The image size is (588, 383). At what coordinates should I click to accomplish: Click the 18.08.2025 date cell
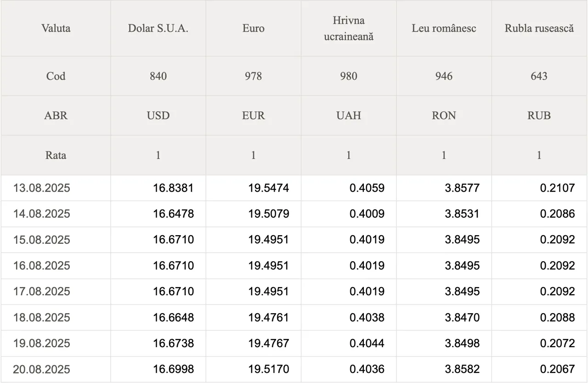pyautogui.click(x=41, y=317)
